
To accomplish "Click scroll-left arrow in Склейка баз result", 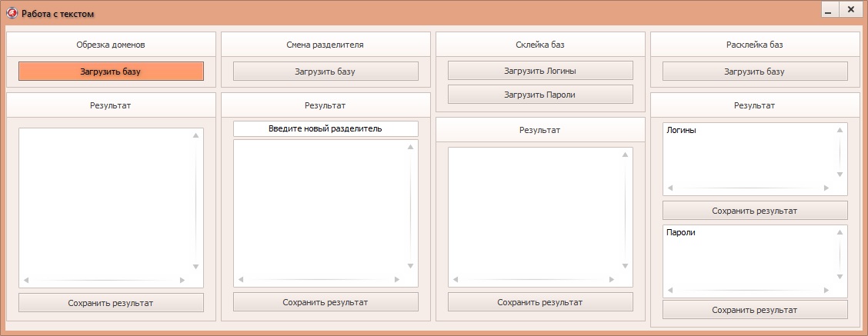I will [x=455, y=280].
